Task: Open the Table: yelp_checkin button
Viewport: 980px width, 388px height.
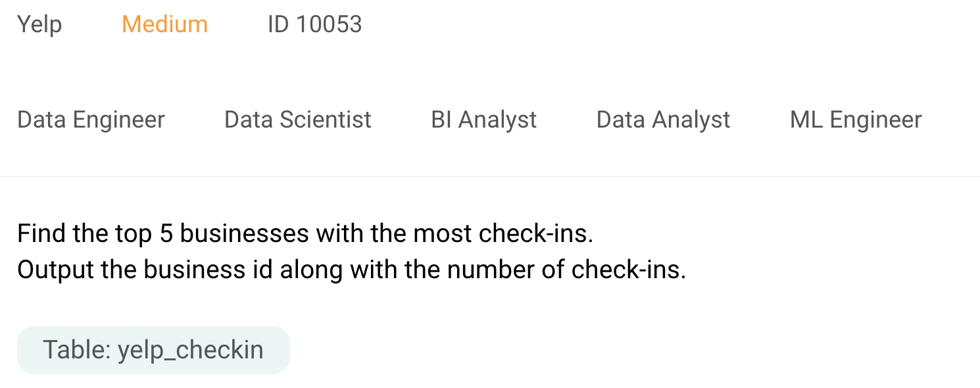Action: click(x=153, y=350)
